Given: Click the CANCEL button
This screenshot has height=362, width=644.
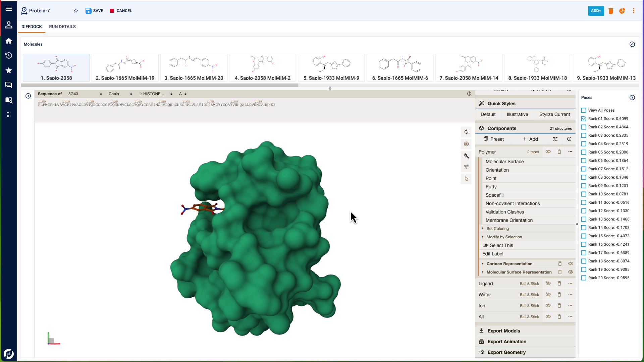Looking at the screenshot, I should pyautogui.click(x=121, y=11).
